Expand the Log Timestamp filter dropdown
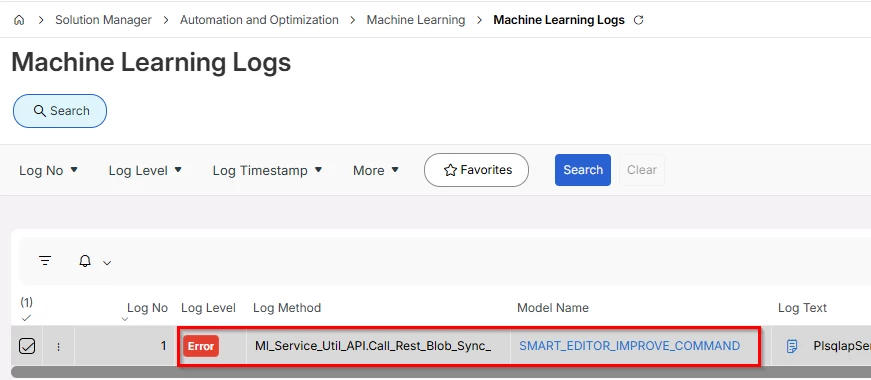The height and width of the screenshot is (380, 871). click(x=267, y=170)
